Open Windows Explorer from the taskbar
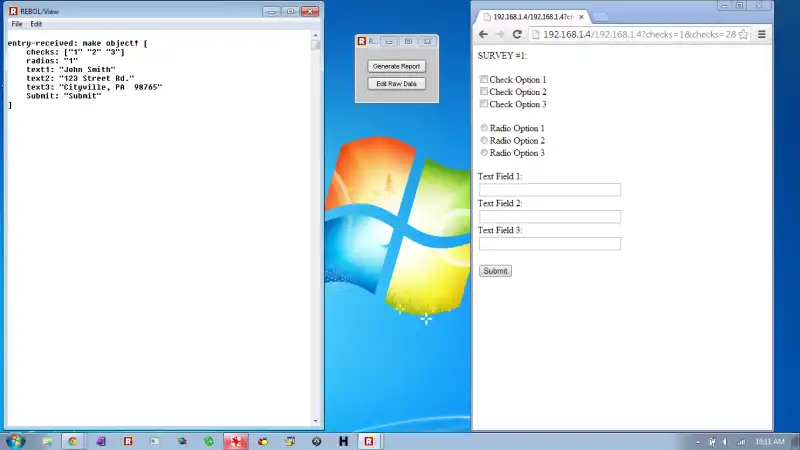The image size is (800, 450). [x=47, y=441]
